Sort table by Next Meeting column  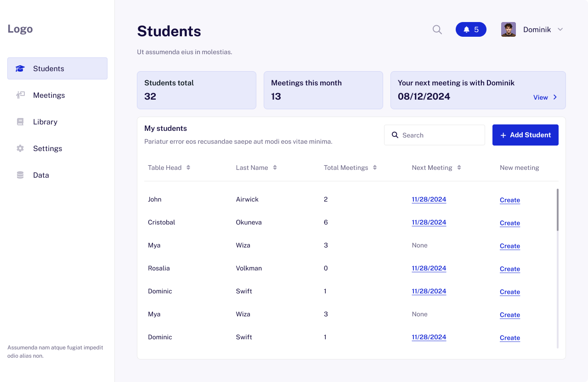click(x=459, y=168)
